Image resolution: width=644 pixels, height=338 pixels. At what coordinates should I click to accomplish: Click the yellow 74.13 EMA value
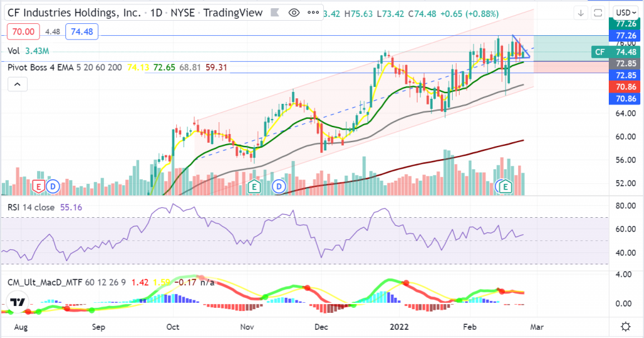click(138, 67)
